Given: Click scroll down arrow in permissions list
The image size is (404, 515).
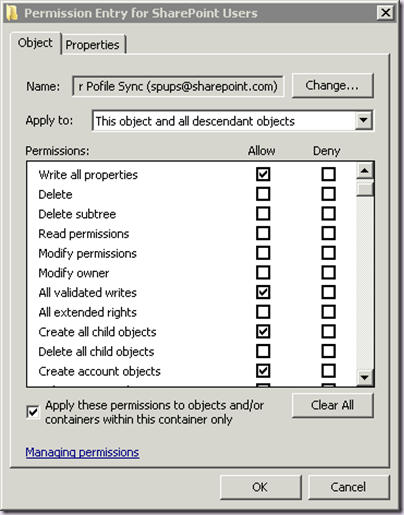Looking at the screenshot, I should coord(365,377).
